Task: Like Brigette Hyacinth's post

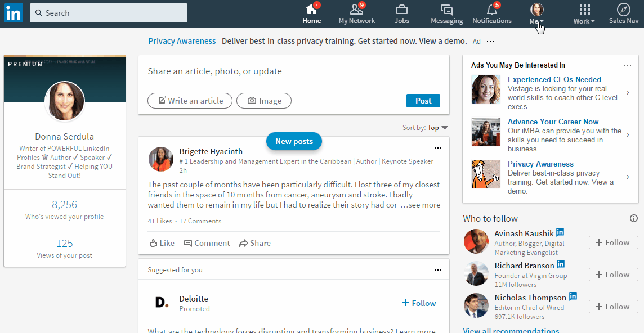Action: coord(162,243)
